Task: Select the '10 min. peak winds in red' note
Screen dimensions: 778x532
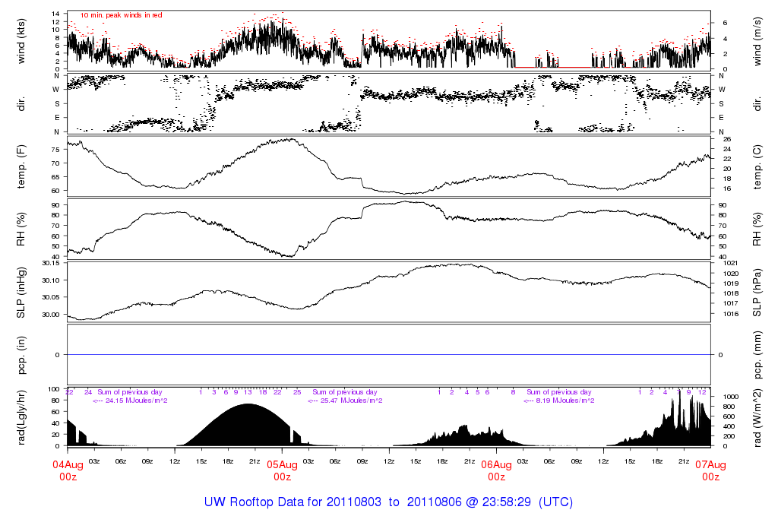Action: (122, 15)
